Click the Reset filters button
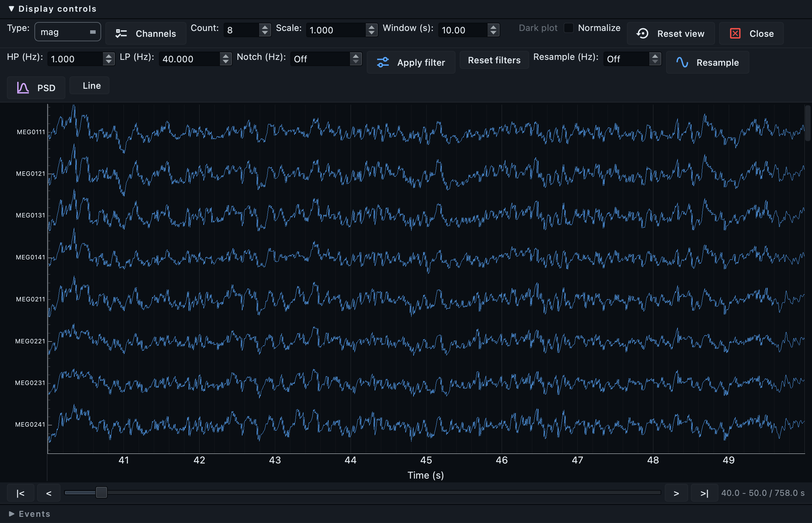The height and width of the screenshot is (523, 812). point(494,60)
